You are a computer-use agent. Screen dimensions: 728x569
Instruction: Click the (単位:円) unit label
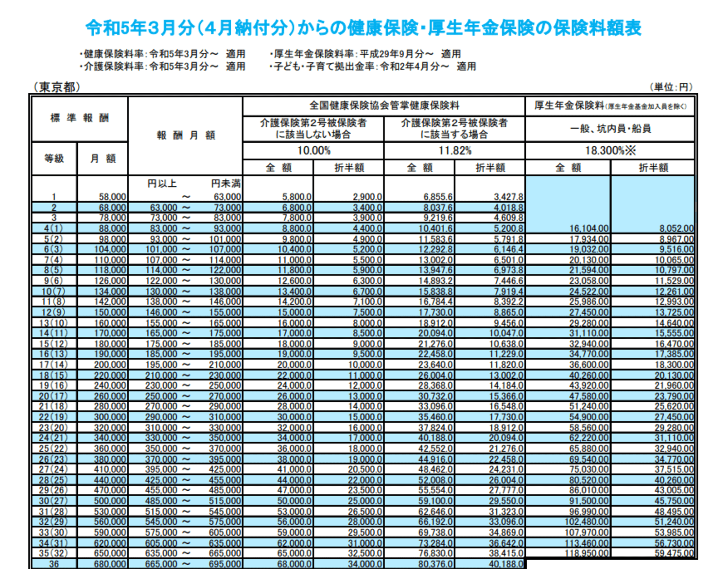[671, 87]
